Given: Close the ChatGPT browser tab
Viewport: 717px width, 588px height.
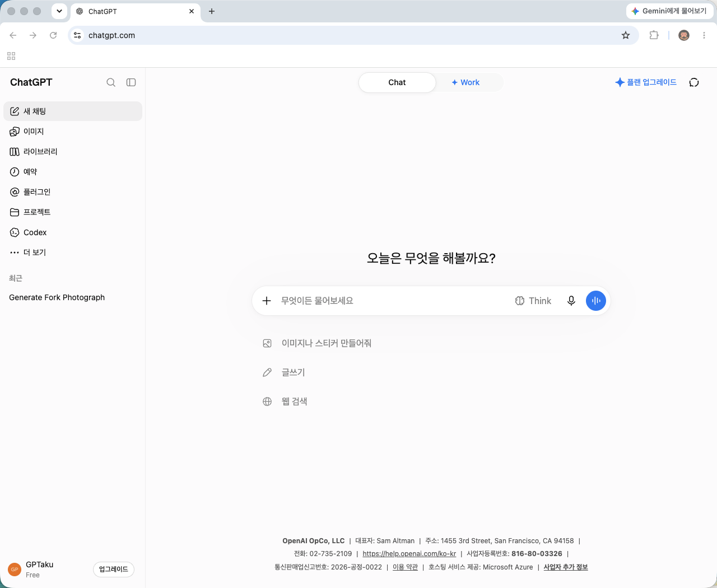Looking at the screenshot, I should [x=192, y=11].
